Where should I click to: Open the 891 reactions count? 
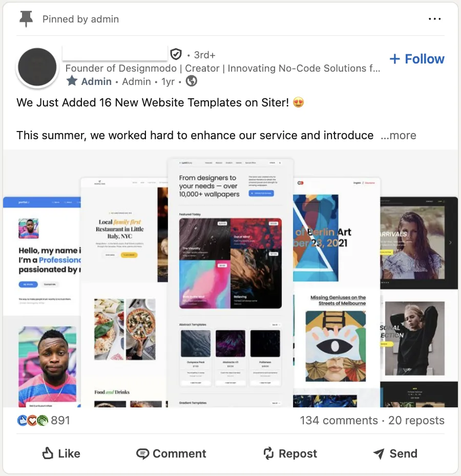click(60, 420)
